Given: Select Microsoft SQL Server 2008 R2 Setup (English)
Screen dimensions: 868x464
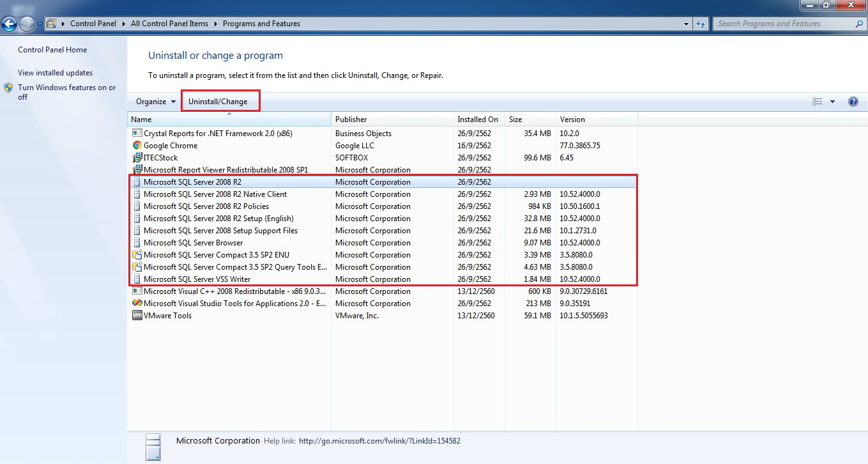Looking at the screenshot, I should (218, 219).
